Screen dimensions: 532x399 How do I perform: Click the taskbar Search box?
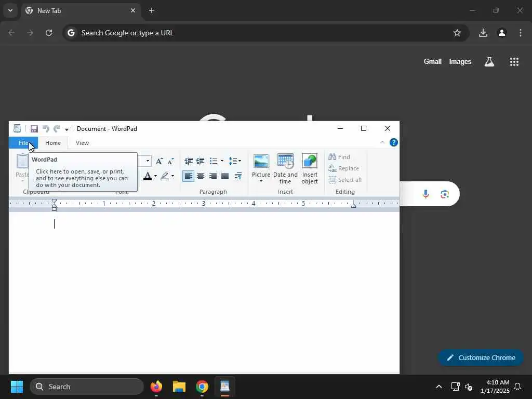click(87, 387)
